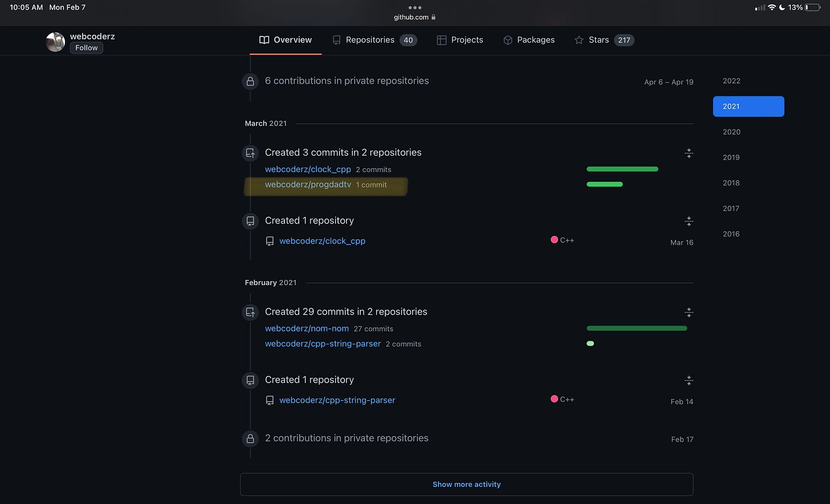Tap the github.com address bar

(x=415, y=17)
